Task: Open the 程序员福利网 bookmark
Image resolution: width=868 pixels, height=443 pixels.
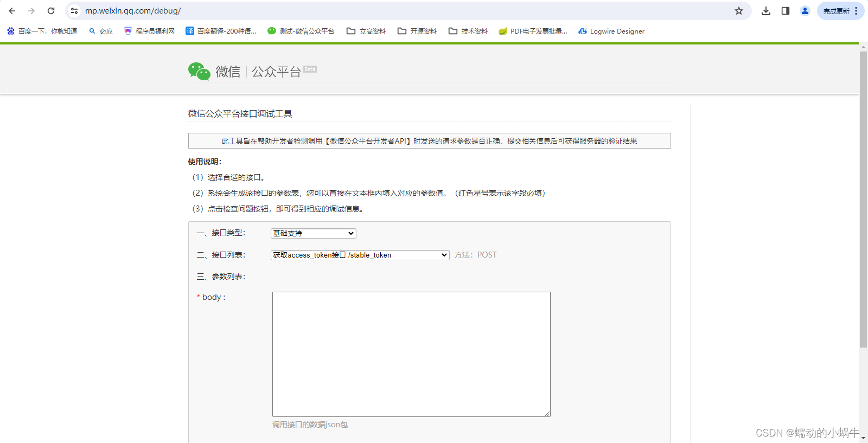Action: (x=149, y=31)
